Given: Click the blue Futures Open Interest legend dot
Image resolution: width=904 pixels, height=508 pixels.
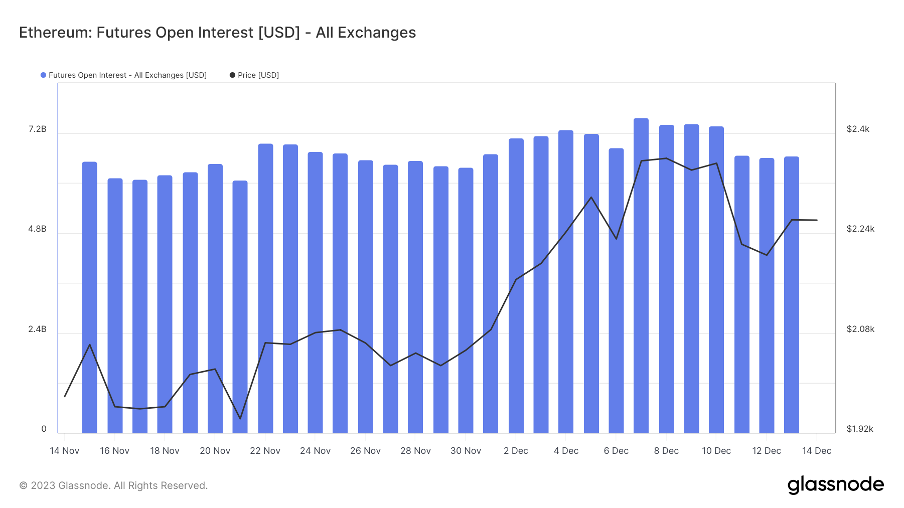Looking at the screenshot, I should tap(43, 75).
